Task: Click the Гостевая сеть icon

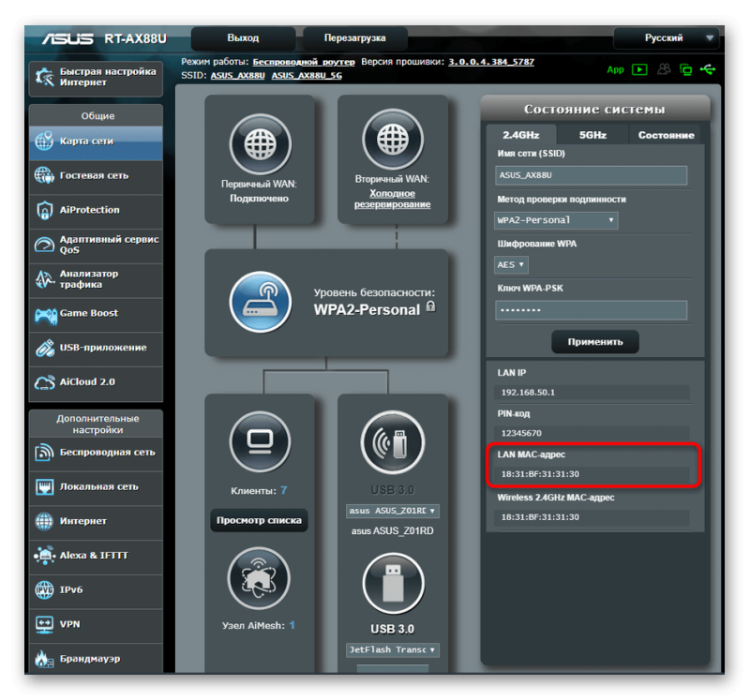Action: (x=44, y=175)
